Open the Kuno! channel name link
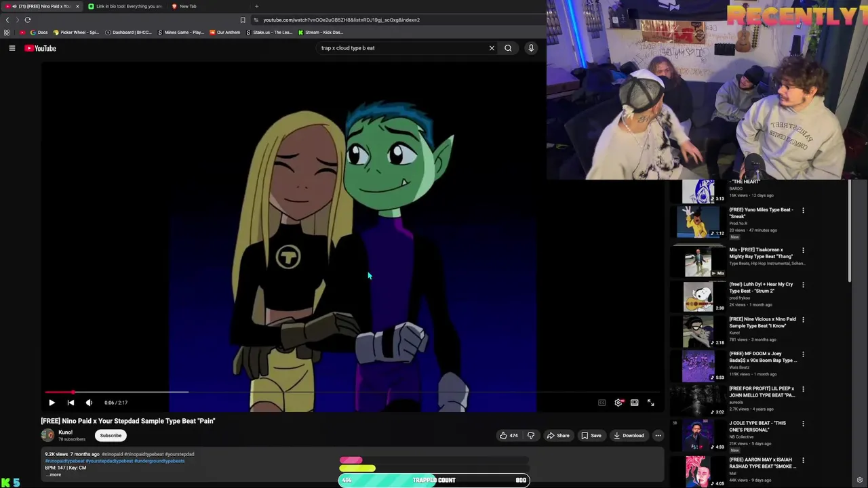Viewport: 868px width, 488px height. coord(66,432)
